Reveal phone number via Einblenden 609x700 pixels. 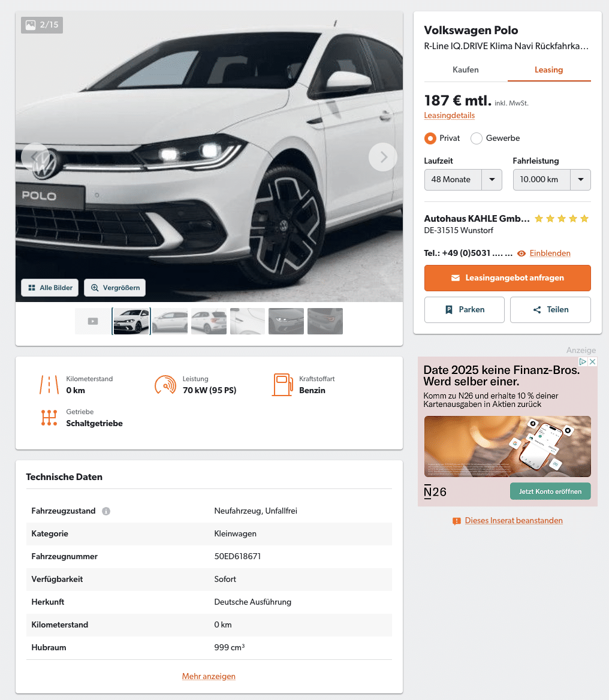(550, 253)
